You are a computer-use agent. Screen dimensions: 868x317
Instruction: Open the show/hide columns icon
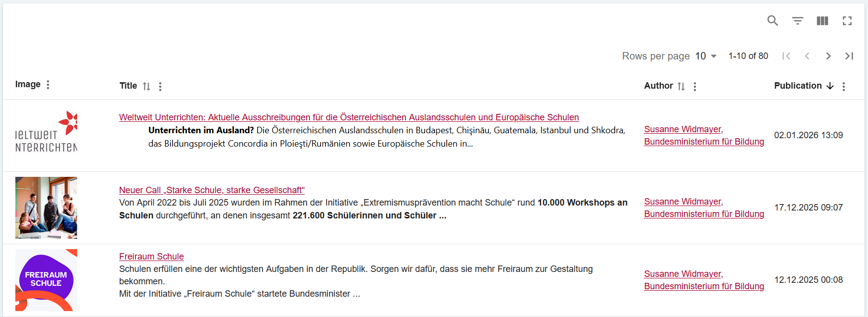coord(822,21)
